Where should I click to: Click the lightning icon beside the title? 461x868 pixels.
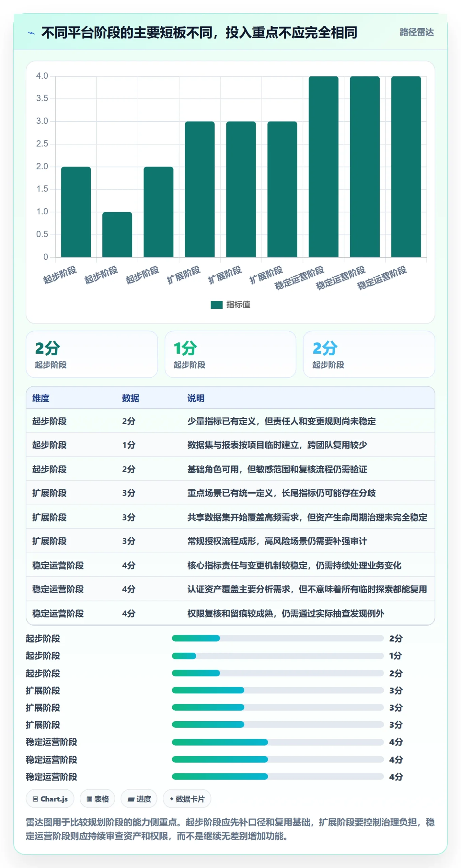tap(31, 33)
